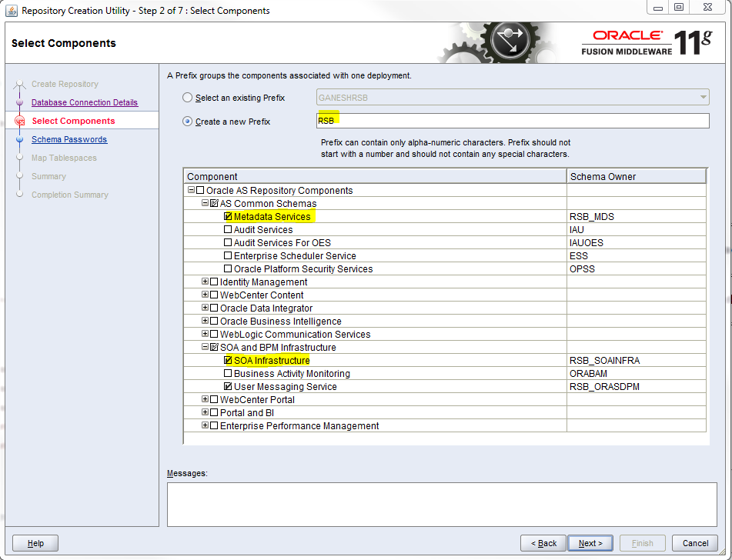Check the Identity Management checkbox
The image size is (732, 560).
pyautogui.click(x=214, y=282)
